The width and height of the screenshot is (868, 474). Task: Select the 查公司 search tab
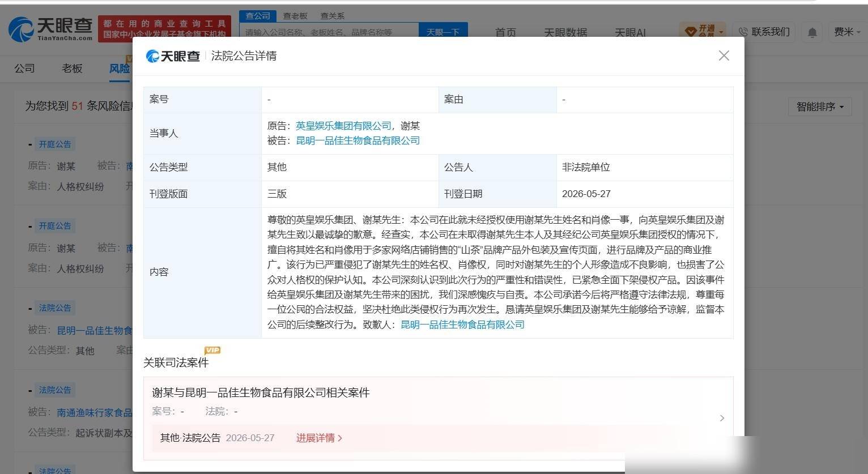pos(258,16)
